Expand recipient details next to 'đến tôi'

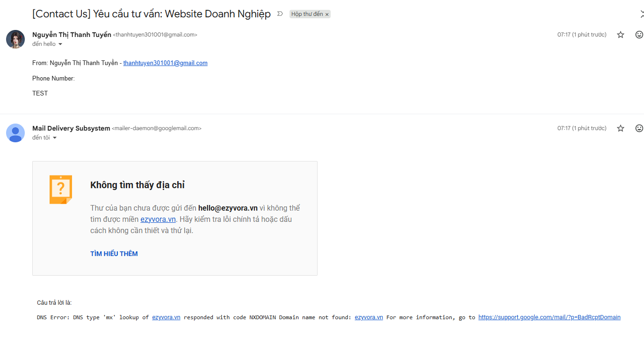point(54,138)
